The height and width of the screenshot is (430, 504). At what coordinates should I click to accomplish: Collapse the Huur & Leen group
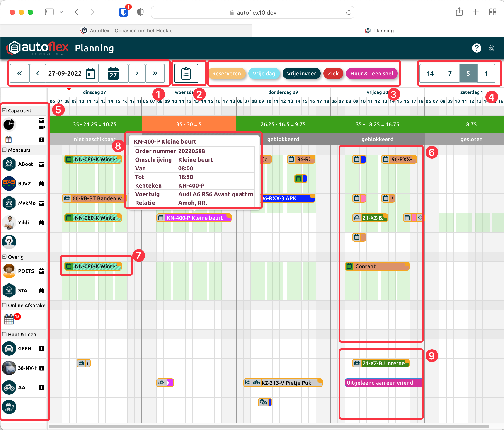pos(4,334)
